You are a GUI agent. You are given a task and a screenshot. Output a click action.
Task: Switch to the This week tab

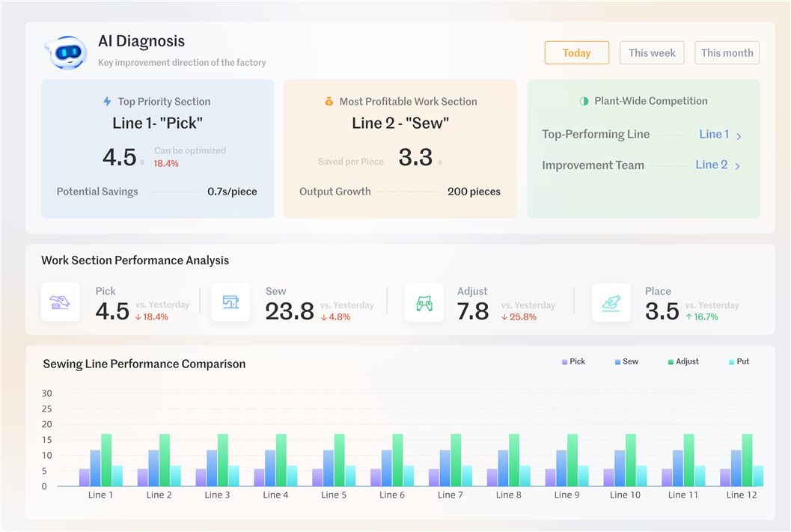pos(651,53)
